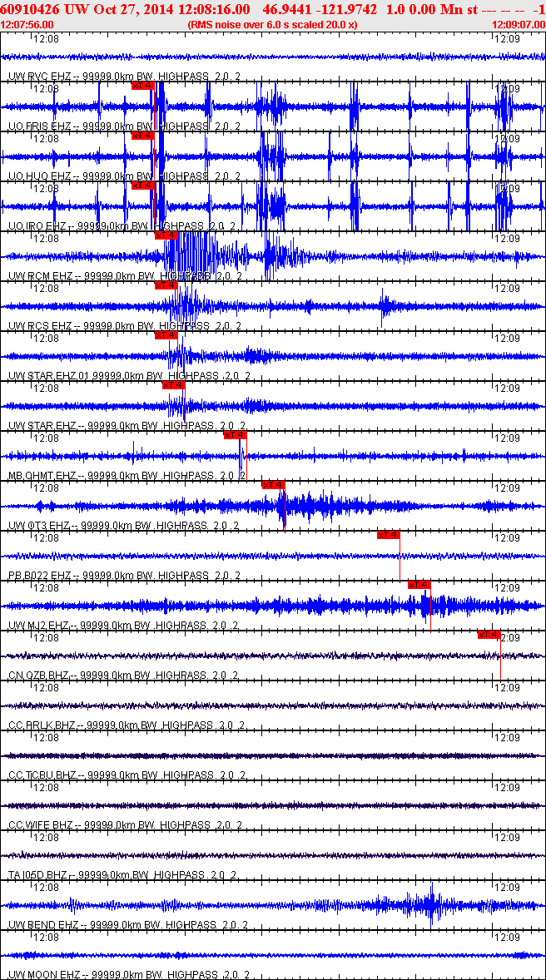
Task: Select the xT 4 pick marker on the FRIS trace
Action: [142, 86]
